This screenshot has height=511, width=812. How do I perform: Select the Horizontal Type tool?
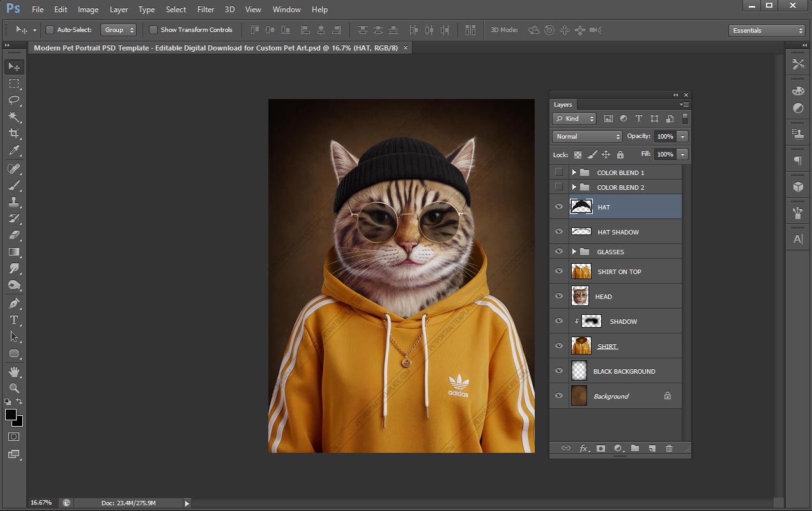pos(14,320)
